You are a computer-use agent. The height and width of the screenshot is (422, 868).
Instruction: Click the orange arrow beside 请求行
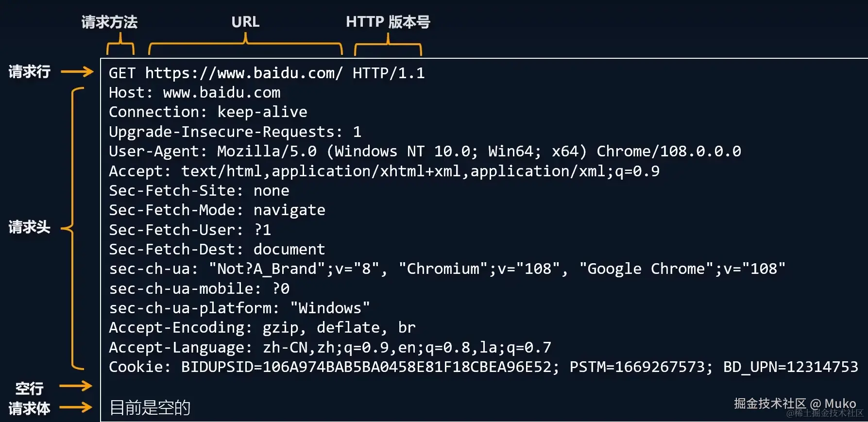pos(77,72)
